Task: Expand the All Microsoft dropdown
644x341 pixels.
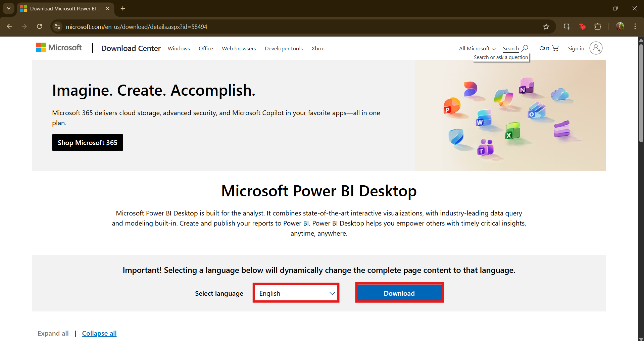Action: coord(477,49)
